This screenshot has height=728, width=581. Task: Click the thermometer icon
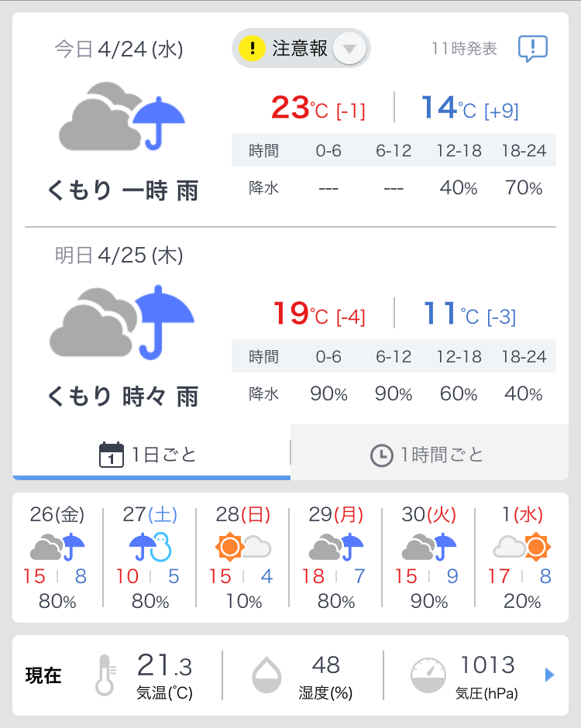(x=105, y=674)
